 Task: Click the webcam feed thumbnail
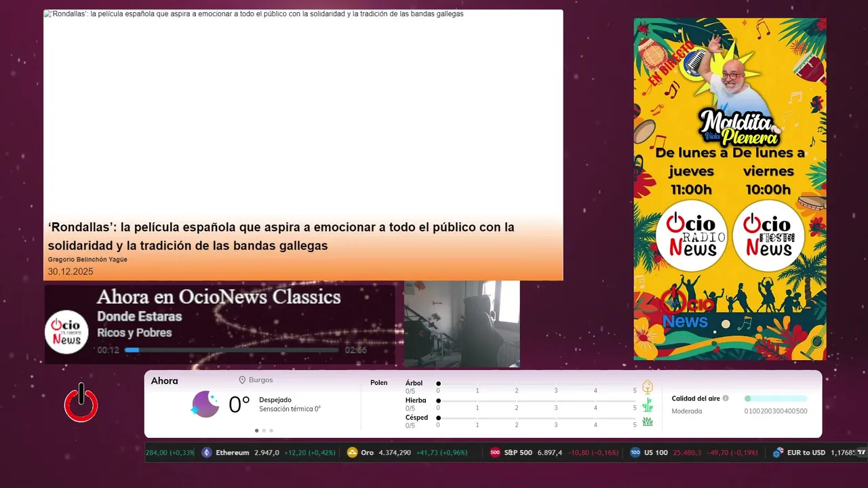pyautogui.click(x=462, y=324)
